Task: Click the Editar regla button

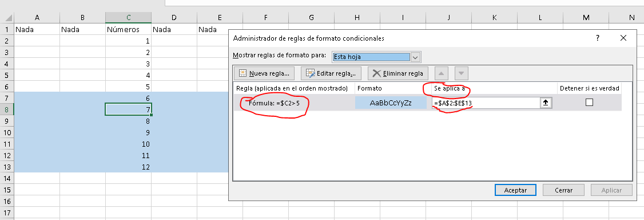Action: 331,73
